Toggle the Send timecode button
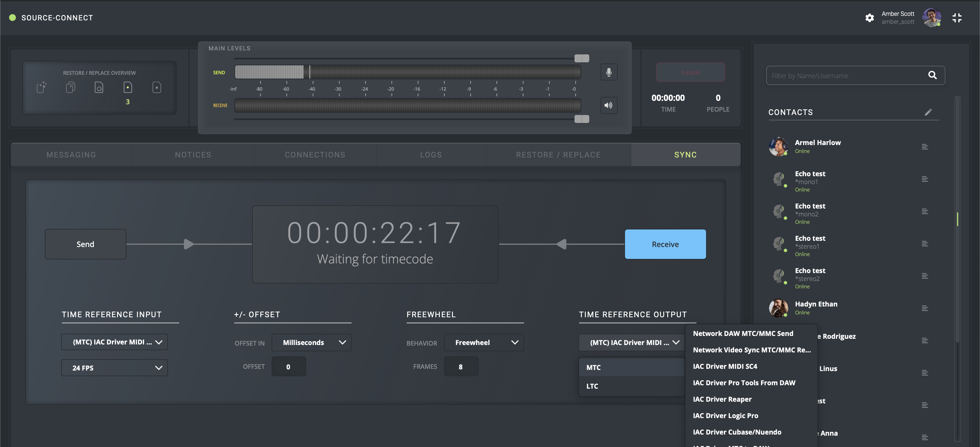The image size is (980, 447). (85, 244)
